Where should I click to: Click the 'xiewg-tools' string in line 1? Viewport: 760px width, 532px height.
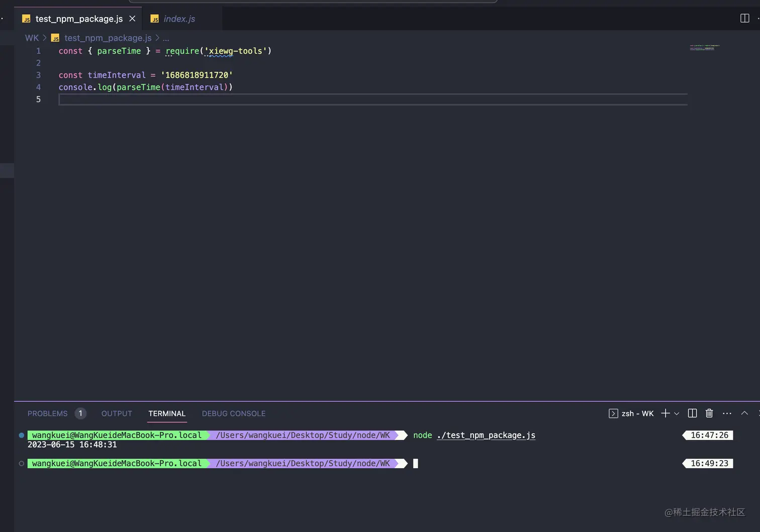pos(235,51)
